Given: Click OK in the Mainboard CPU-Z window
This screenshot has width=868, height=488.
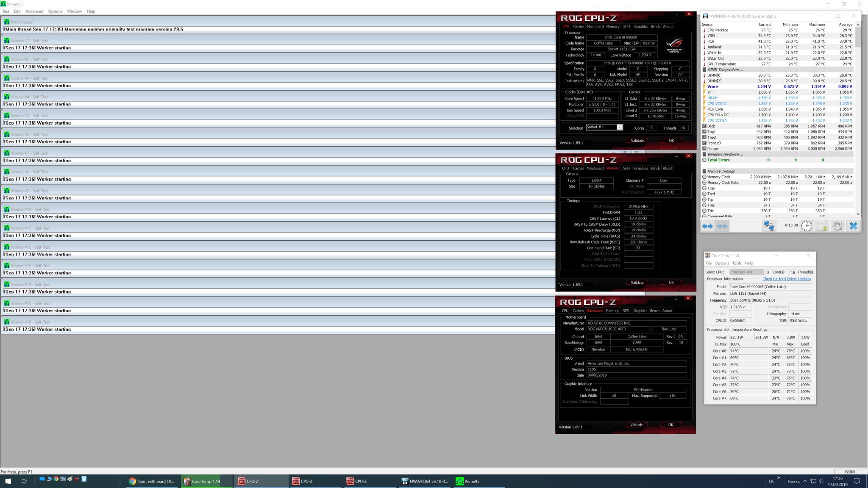Looking at the screenshot, I should (x=670, y=424).
